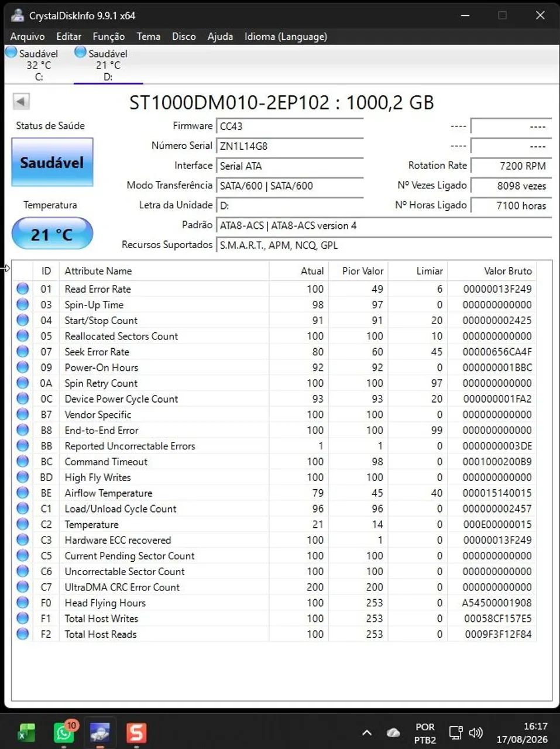The image size is (560, 749).
Task: Select the Total Host Reads row name
Action: click(x=101, y=634)
